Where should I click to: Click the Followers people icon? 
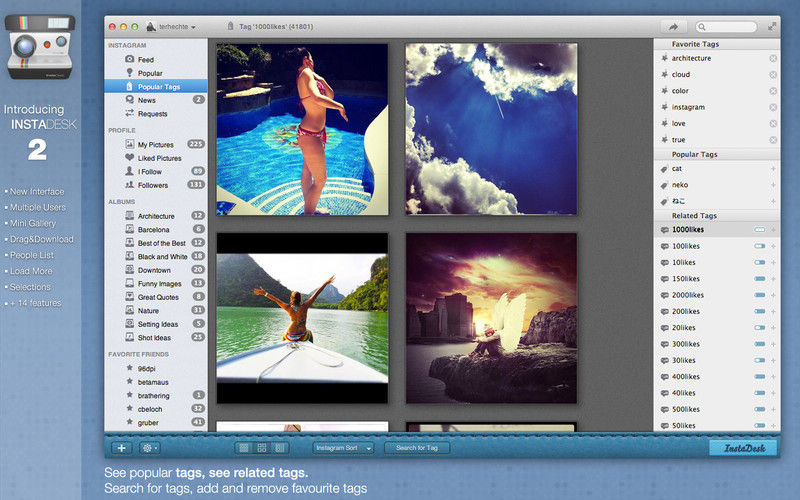(130, 185)
